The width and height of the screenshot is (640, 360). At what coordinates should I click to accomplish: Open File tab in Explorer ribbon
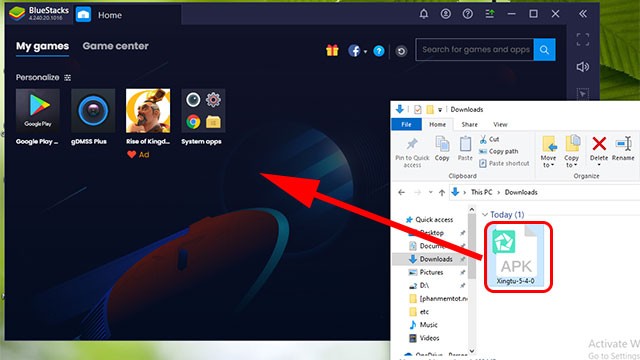pos(406,124)
